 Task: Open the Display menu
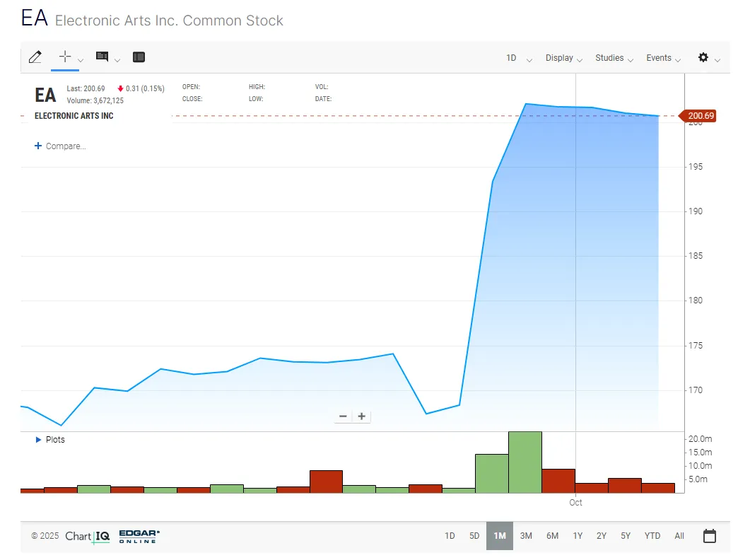coord(564,58)
